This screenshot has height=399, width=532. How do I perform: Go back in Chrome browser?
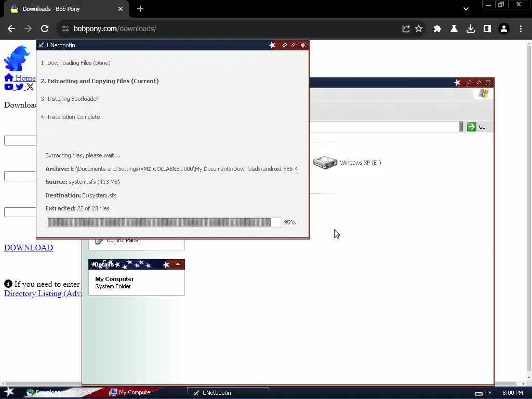click(x=11, y=29)
